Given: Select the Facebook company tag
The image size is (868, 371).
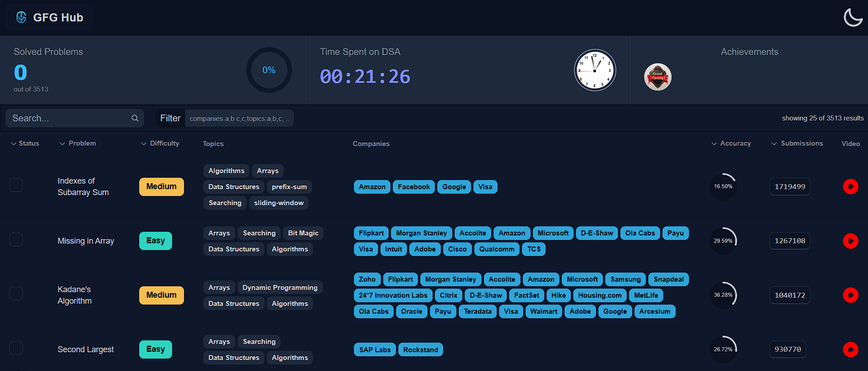Looking at the screenshot, I should (x=413, y=187).
